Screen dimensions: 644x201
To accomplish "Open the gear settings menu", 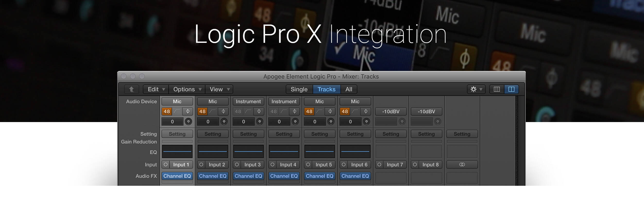I will pyautogui.click(x=476, y=89).
